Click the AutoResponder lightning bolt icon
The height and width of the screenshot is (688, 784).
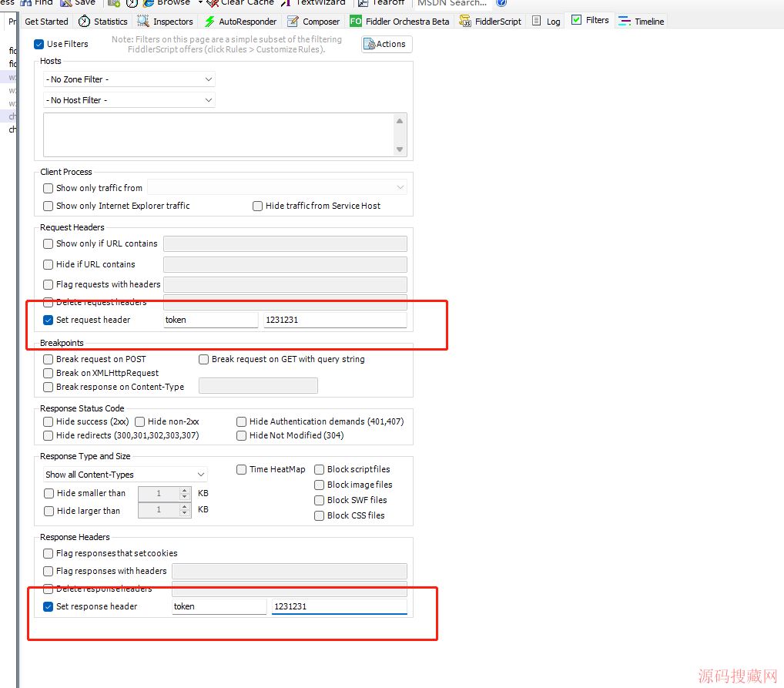click(209, 22)
